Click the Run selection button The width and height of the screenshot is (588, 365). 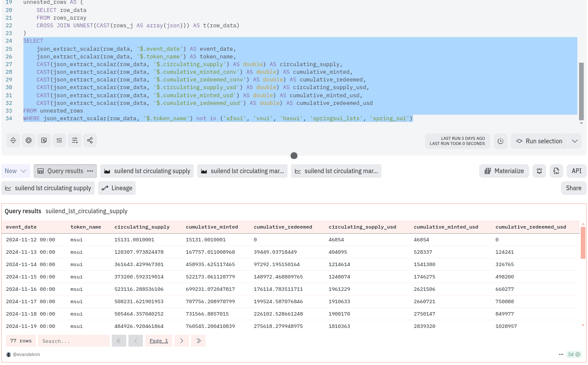click(x=539, y=141)
